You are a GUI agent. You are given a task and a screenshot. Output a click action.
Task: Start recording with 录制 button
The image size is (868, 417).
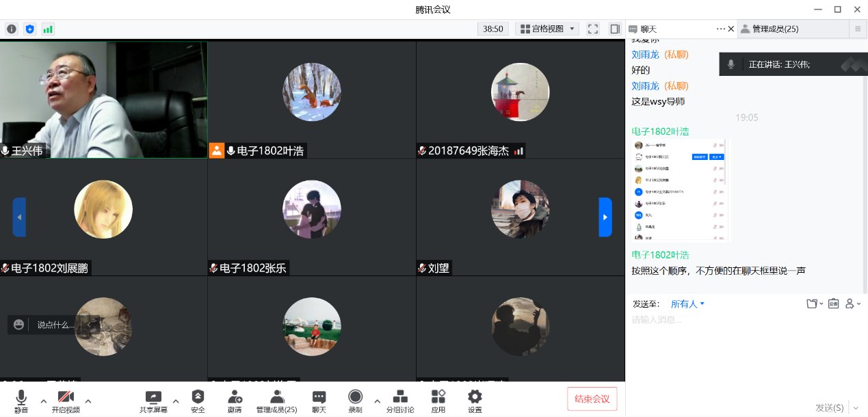(x=355, y=401)
